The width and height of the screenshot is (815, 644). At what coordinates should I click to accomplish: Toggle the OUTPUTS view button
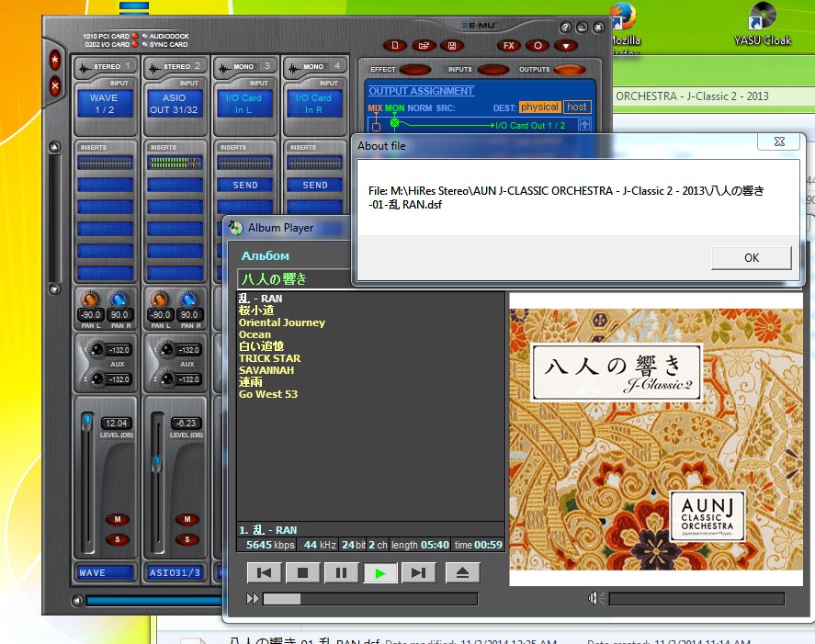pyautogui.click(x=570, y=70)
